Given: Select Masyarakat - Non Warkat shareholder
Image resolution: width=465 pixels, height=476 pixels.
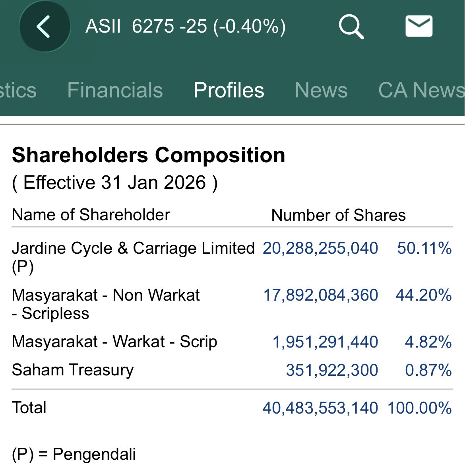Looking at the screenshot, I should click(x=106, y=295).
